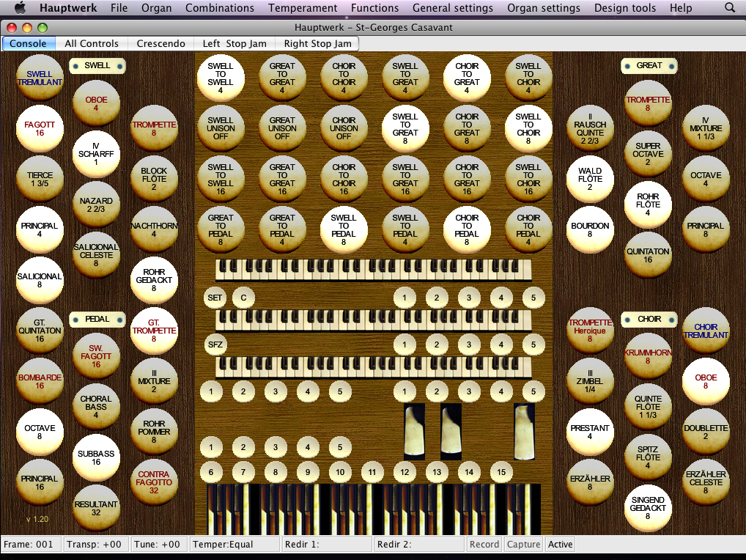Toggle the Swell Trompette 8 stop
The height and width of the screenshot is (560, 746).
pyautogui.click(x=154, y=128)
